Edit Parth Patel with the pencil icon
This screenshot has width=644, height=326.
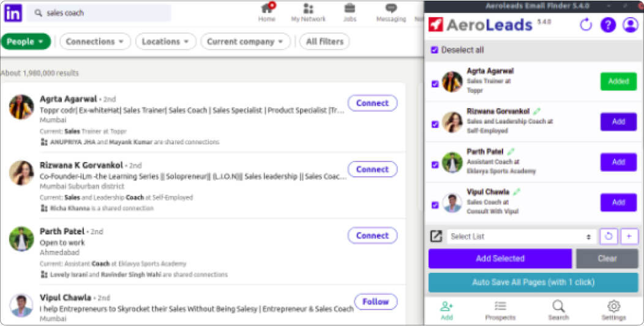pos(511,152)
